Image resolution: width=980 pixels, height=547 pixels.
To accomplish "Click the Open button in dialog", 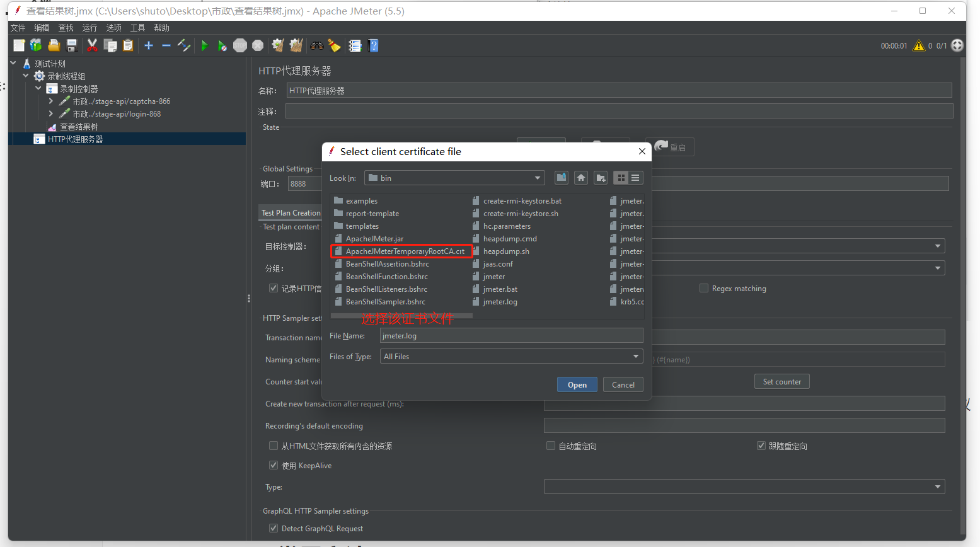I will [577, 384].
